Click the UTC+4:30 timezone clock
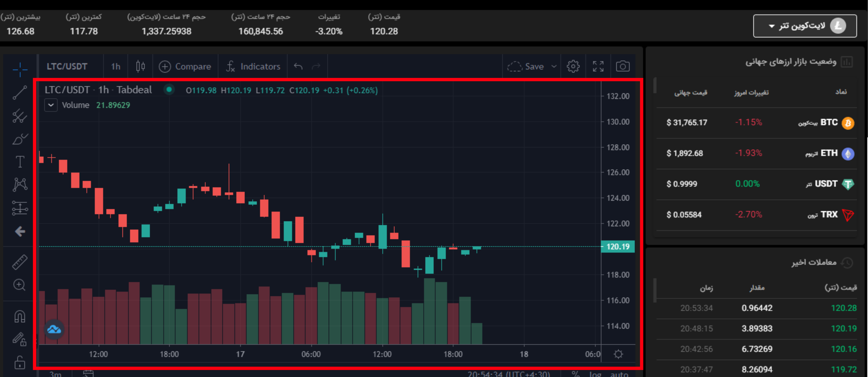This screenshot has width=868, height=377. tap(509, 374)
